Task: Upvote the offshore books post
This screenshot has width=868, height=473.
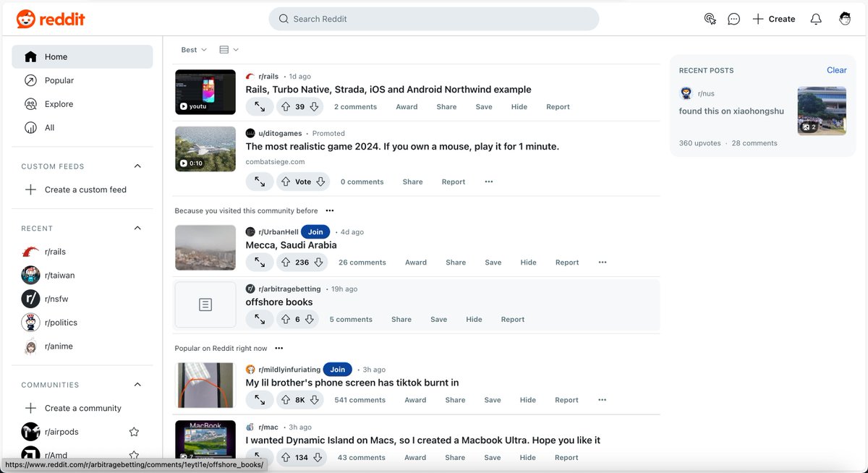Action: coord(286,319)
